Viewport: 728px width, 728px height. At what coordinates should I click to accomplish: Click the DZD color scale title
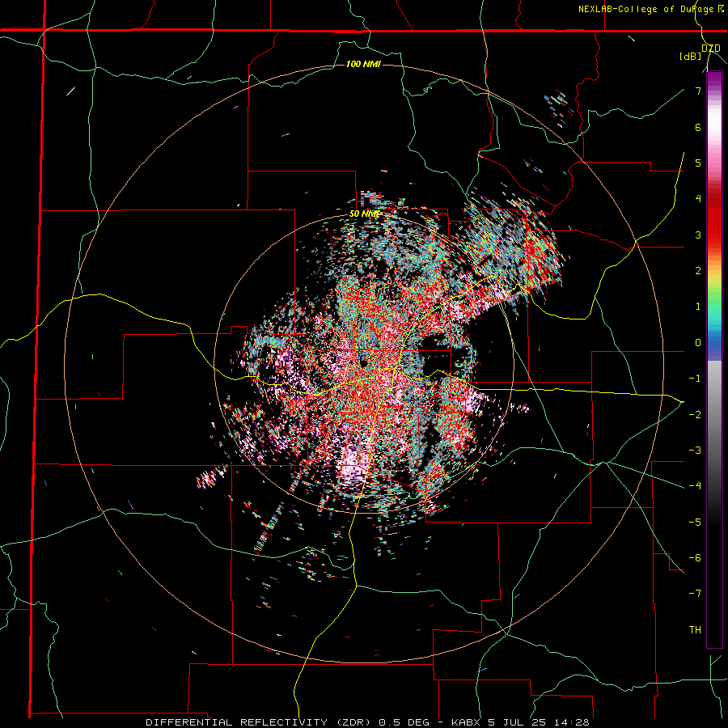711,49
